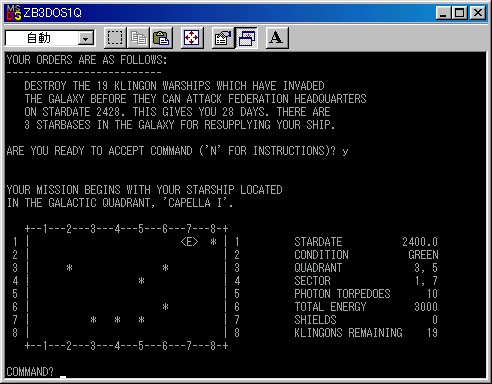
Task: Open the MS-DOS system menu icon
Action: [13, 13]
